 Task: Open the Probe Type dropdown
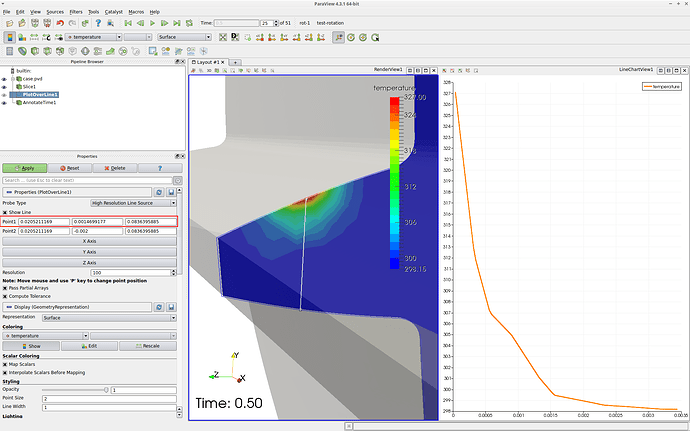click(133, 202)
